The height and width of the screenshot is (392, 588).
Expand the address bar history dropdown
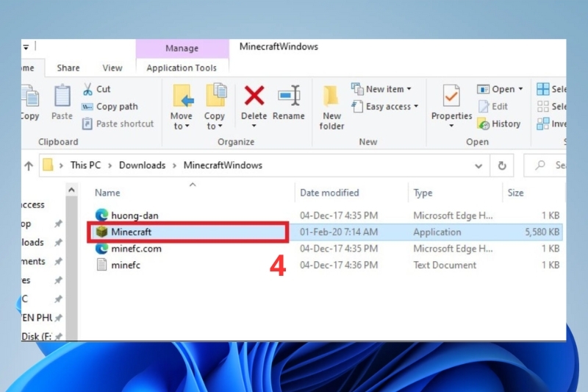[478, 165]
